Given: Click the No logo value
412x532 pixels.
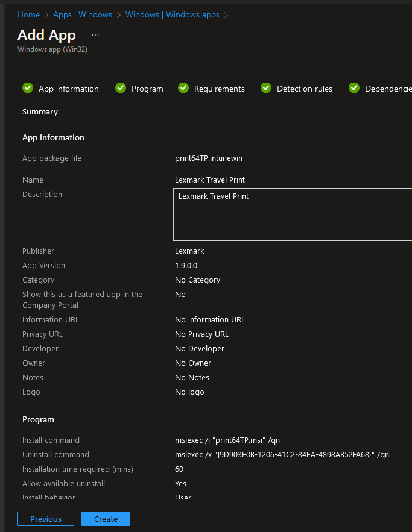Looking at the screenshot, I should 189,392.
